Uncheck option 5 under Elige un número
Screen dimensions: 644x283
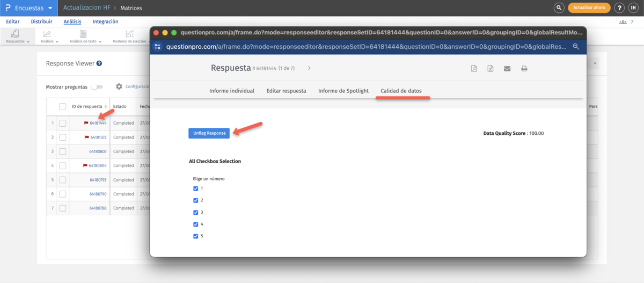click(x=195, y=236)
